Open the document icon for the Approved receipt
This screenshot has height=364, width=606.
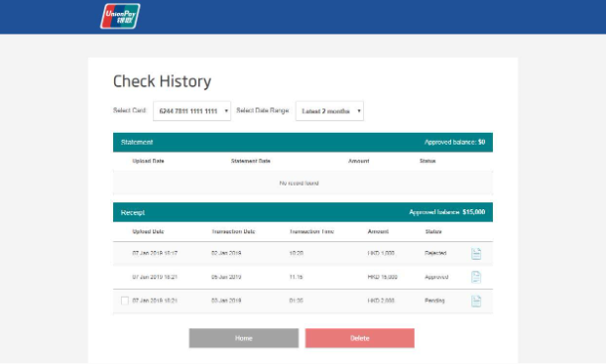tap(476, 277)
